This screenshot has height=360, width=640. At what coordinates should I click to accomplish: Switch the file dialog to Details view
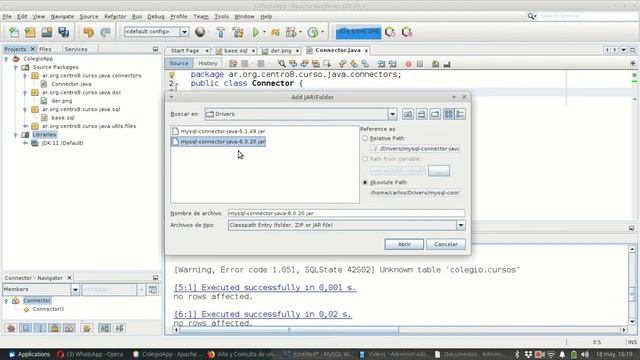(x=460, y=114)
